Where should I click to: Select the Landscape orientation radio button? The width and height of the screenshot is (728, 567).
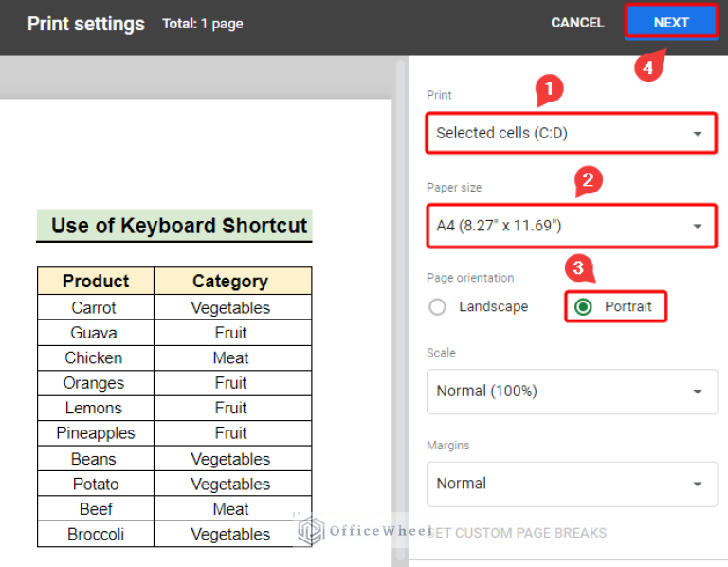[437, 307]
